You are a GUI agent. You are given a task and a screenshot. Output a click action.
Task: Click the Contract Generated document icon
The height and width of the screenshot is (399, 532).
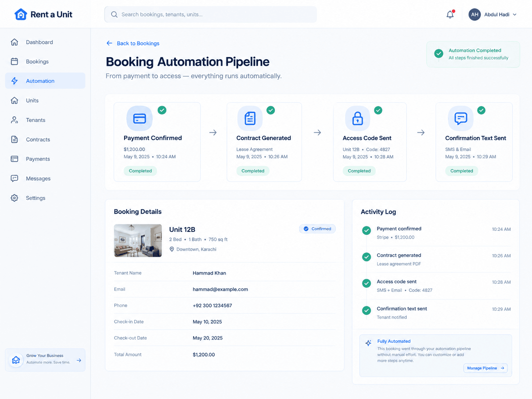point(250,118)
